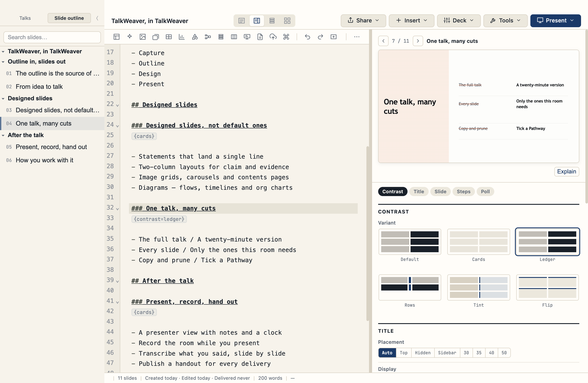Choose the Cards contrast variant
Viewport: 588px width, 383px height.
pos(479,242)
